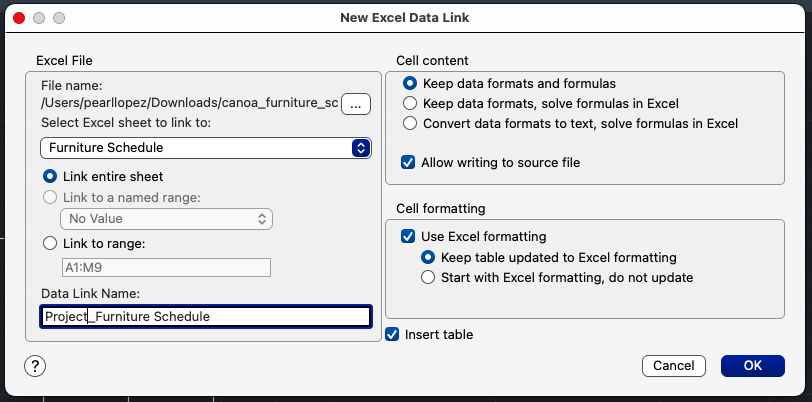812x402 pixels.
Task: Select Convert data formats to text option
Action: pyautogui.click(x=410, y=124)
